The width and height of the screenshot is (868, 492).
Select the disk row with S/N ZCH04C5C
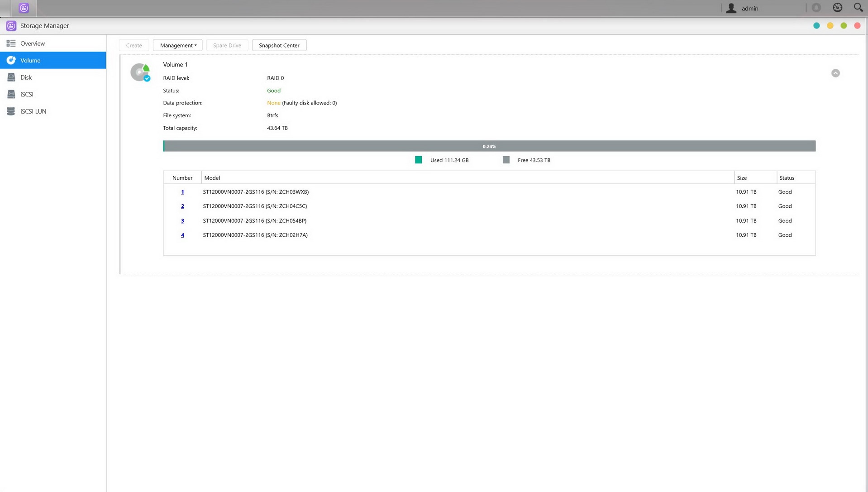(x=489, y=206)
